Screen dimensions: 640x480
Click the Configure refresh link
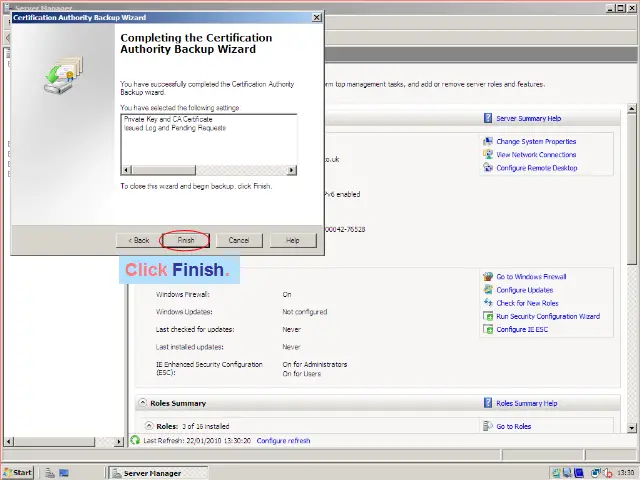[283, 441]
